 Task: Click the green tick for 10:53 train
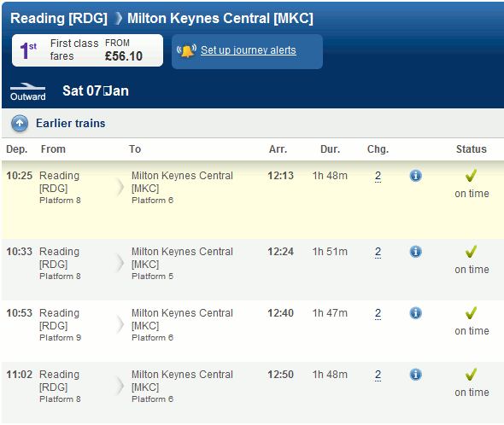point(471,312)
